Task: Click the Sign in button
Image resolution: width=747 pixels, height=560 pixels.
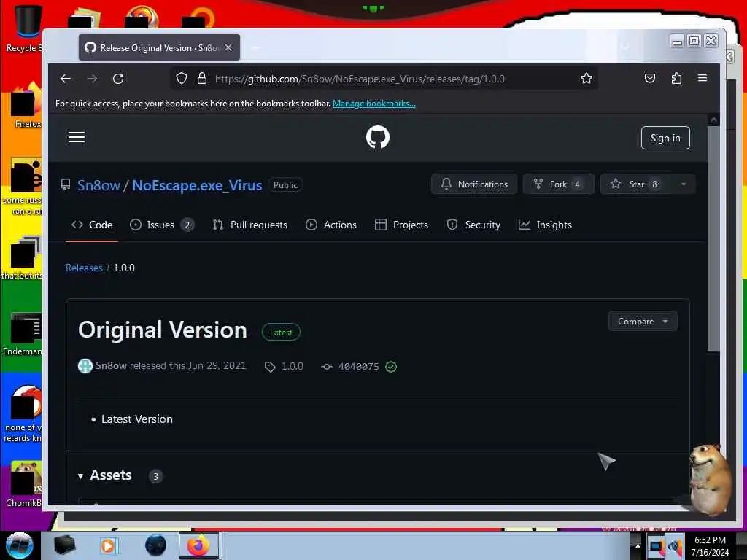Action: pyautogui.click(x=665, y=138)
